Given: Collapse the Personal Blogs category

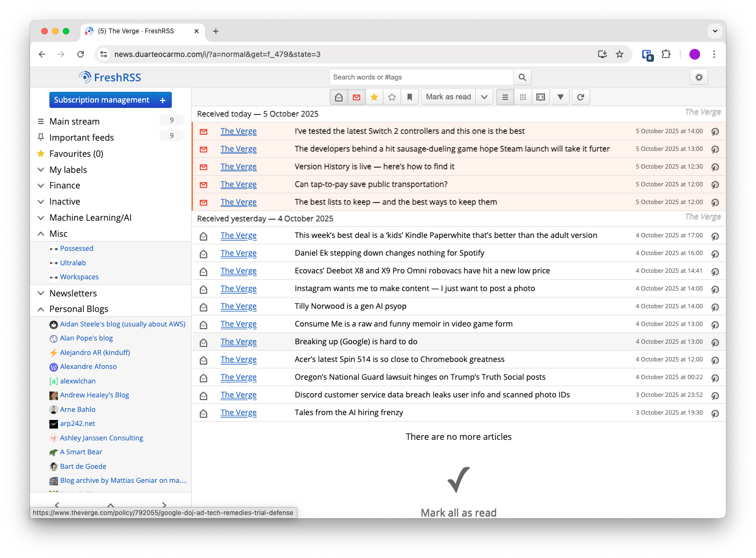Looking at the screenshot, I should point(41,309).
